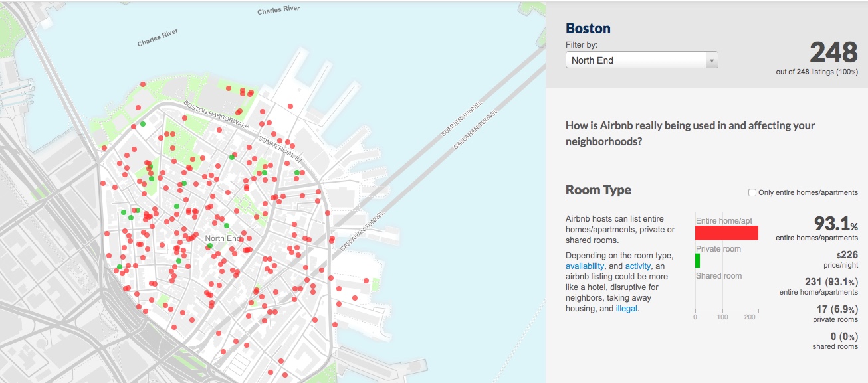This screenshot has height=383, width=868.
Task: Click the Room Type section heading
Action: 598,190
